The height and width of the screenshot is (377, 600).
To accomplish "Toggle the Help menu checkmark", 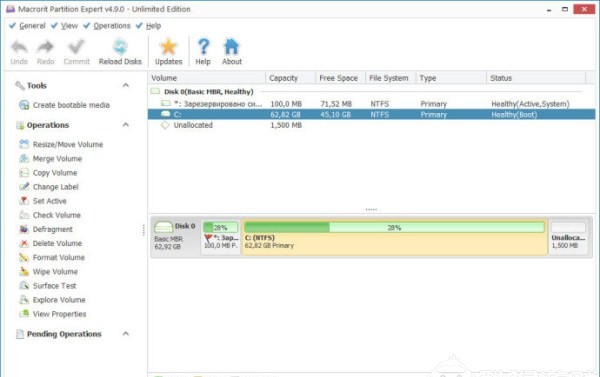I will point(139,26).
